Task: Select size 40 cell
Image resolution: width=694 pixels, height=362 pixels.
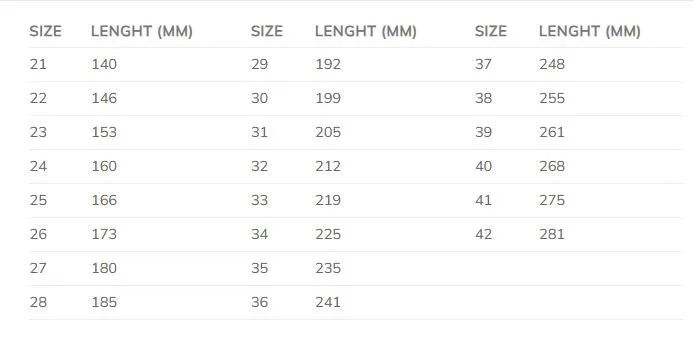Action: click(x=483, y=166)
